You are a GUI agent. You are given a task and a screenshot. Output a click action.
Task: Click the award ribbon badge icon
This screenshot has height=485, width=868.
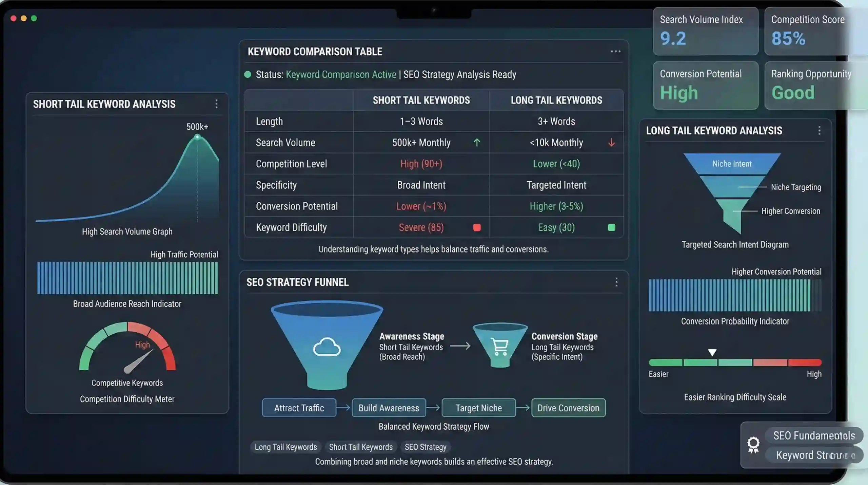(x=753, y=445)
